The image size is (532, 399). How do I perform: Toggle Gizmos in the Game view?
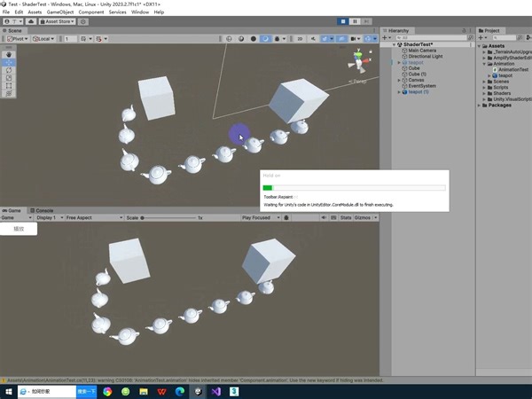(363, 218)
